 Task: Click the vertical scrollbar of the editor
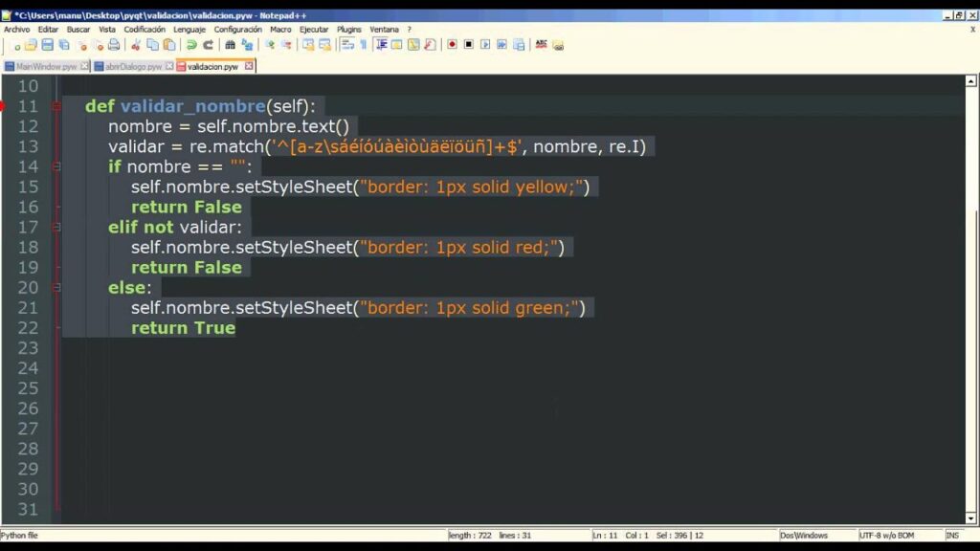pos(972,287)
